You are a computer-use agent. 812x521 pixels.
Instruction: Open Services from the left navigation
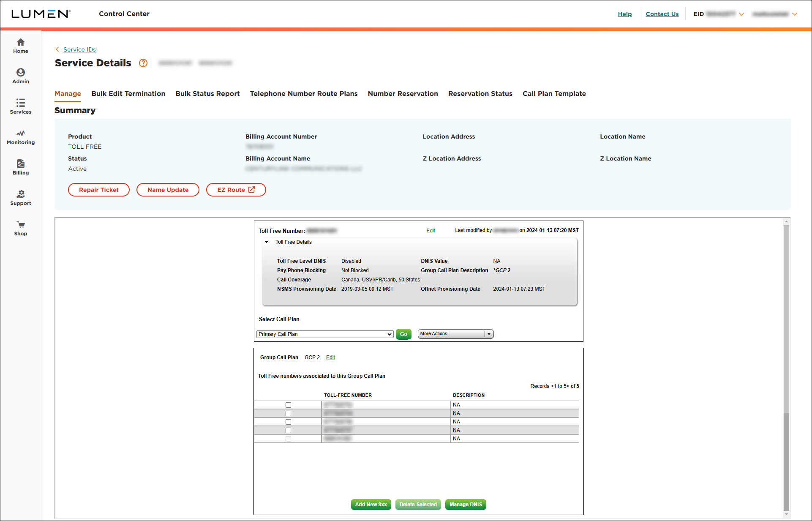click(x=20, y=106)
